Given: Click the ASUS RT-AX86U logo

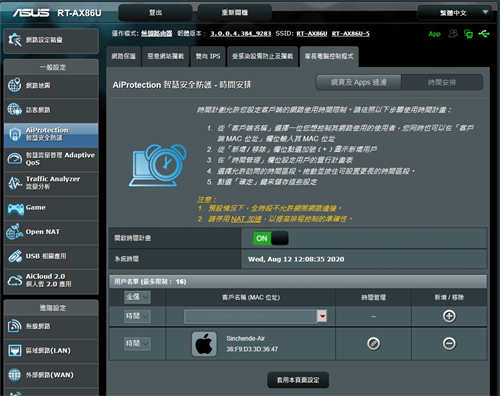Looking at the screenshot, I should (x=57, y=13).
